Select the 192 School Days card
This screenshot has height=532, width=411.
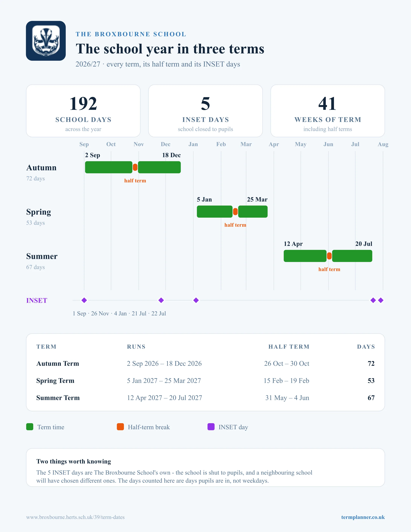(83, 111)
